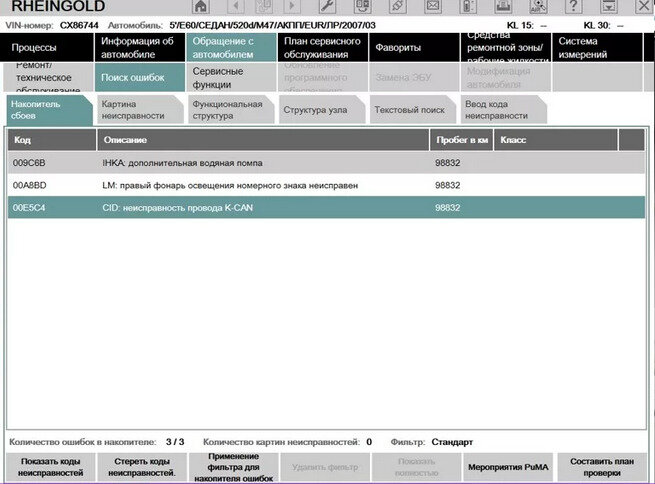Select Обращение с автомобилем menu
The height and width of the screenshot is (484, 655).
[231, 48]
